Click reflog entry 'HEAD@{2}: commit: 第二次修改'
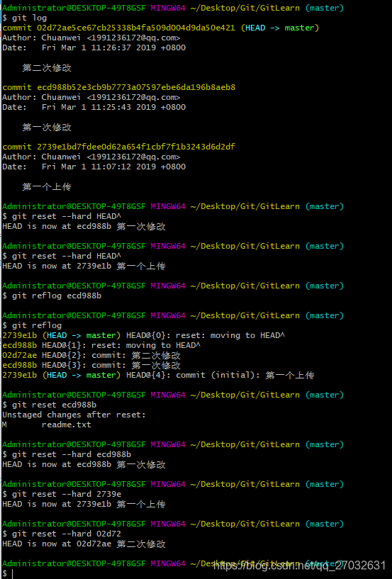The image size is (392, 579). [111, 355]
